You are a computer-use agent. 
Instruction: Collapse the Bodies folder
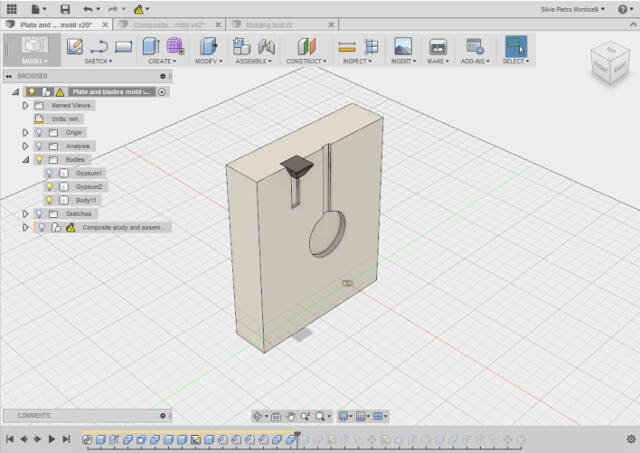[25, 160]
